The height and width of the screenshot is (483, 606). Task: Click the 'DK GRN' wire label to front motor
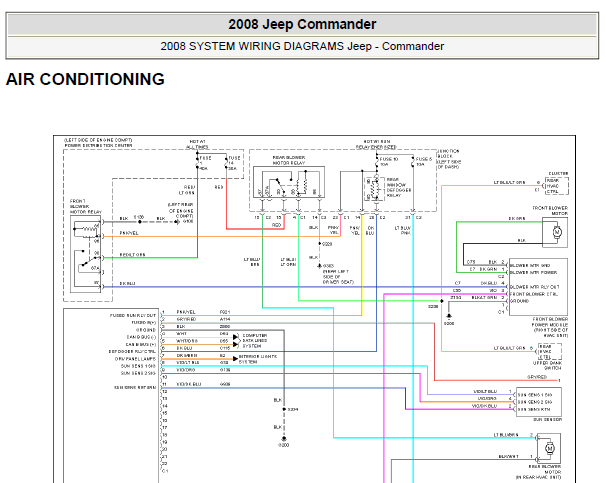point(517,218)
